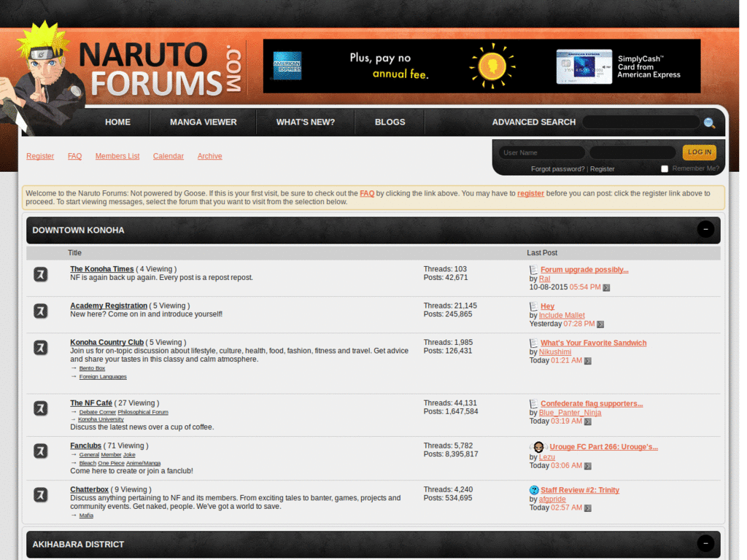Go to last post arrow beside 03:06 AM
The image size is (747, 560).
[588, 466]
